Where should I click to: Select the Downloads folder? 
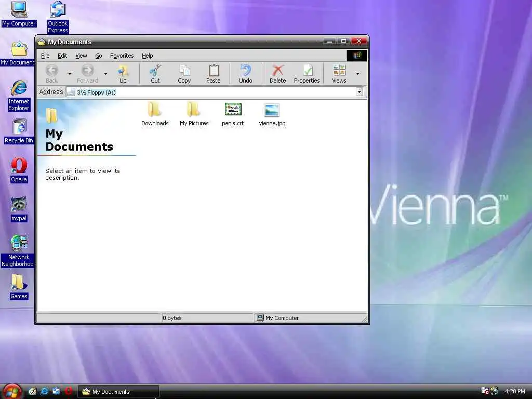click(155, 114)
